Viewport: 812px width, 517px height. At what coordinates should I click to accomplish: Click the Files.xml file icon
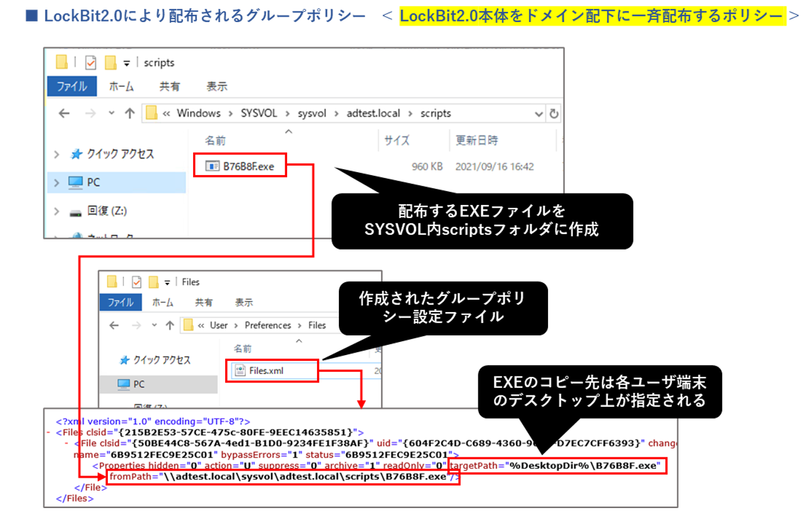pos(239,370)
